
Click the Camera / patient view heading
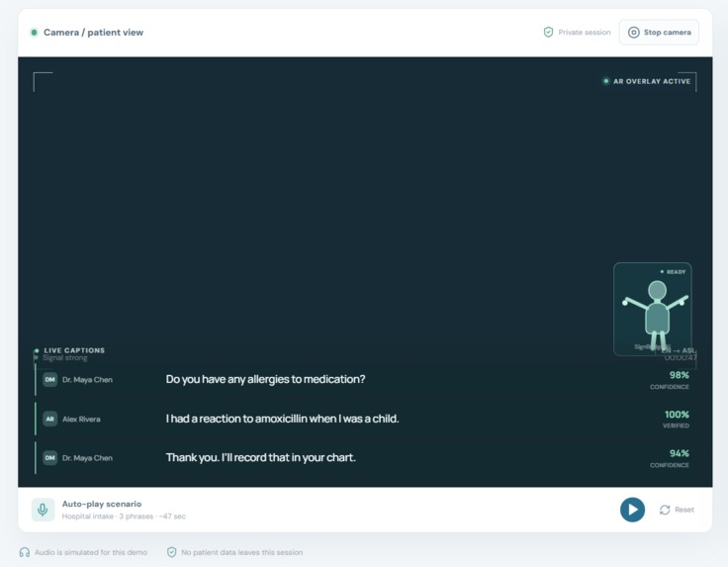(x=93, y=33)
